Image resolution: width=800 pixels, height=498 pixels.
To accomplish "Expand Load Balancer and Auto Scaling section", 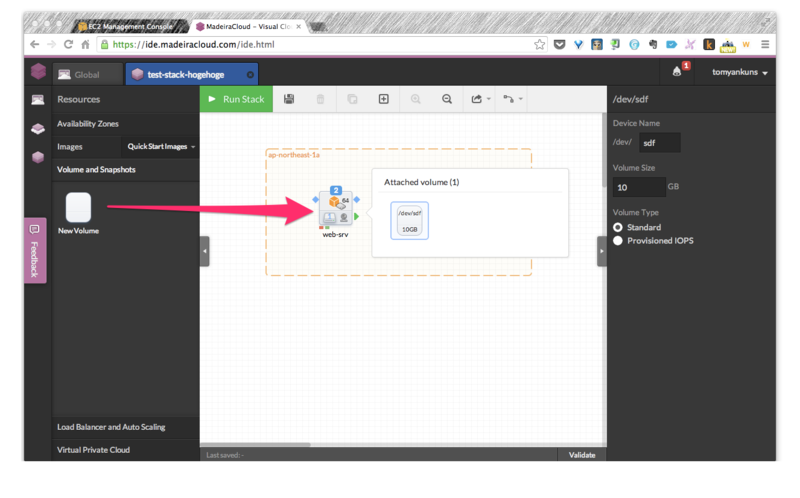I will tap(126, 427).
